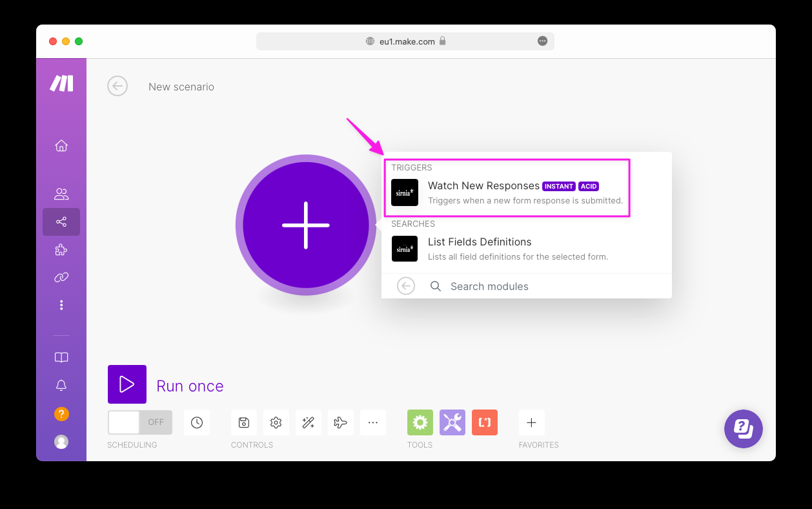Click back arrow in module picker

click(x=406, y=286)
